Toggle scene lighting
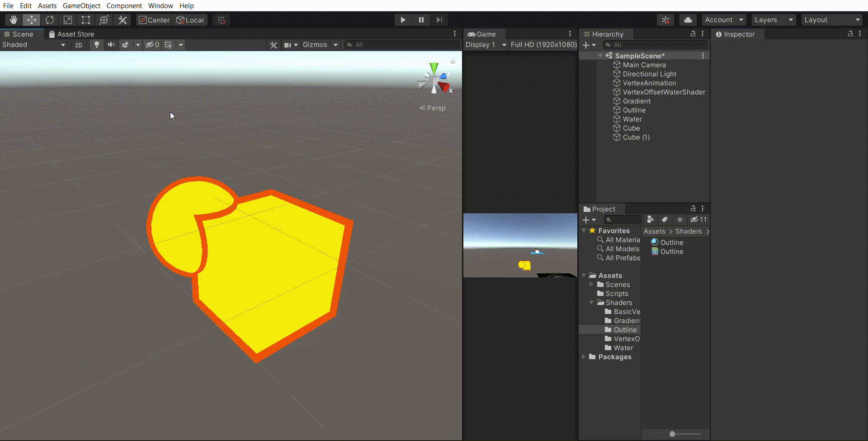Image resolution: width=868 pixels, height=441 pixels. (x=96, y=45)
